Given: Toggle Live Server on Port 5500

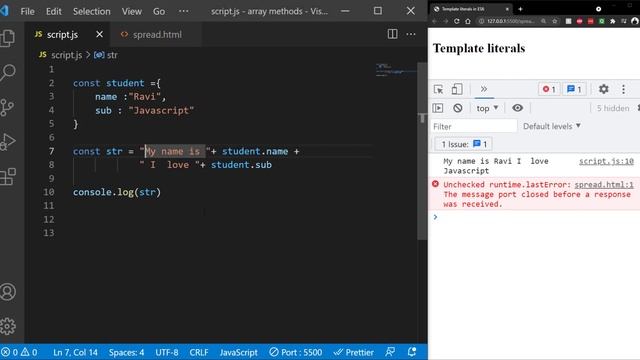Looking at the screenshot, I should [296, 352].
